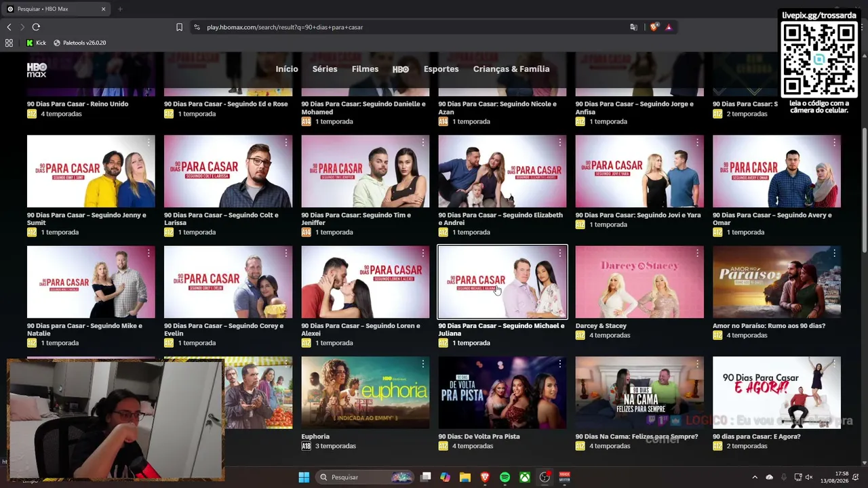The image size is (868, 488).
Task: Open options menu for Colt e Larissa card
Action: coord(285,142)
